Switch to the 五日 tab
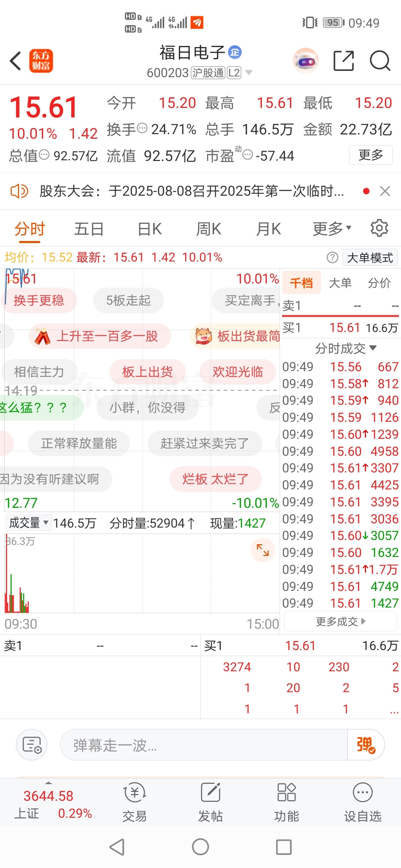This screenshot has height=868, width=401. click(x=89, y=229)
